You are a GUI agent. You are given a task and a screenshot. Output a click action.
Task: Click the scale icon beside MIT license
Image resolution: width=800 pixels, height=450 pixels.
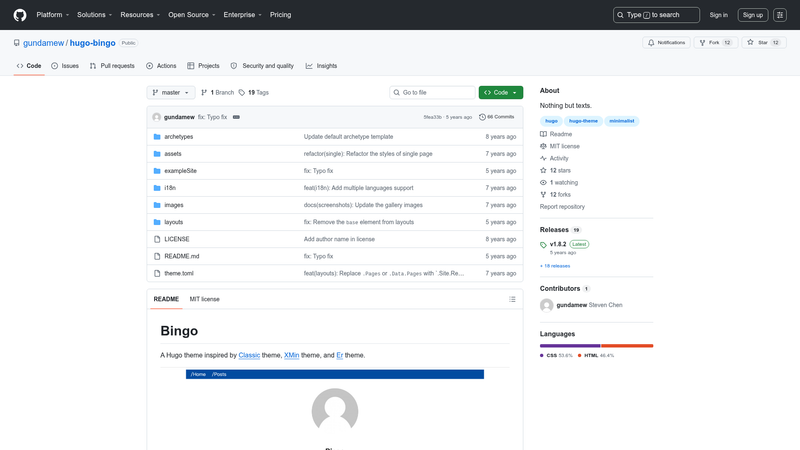[x=543, y=146]
